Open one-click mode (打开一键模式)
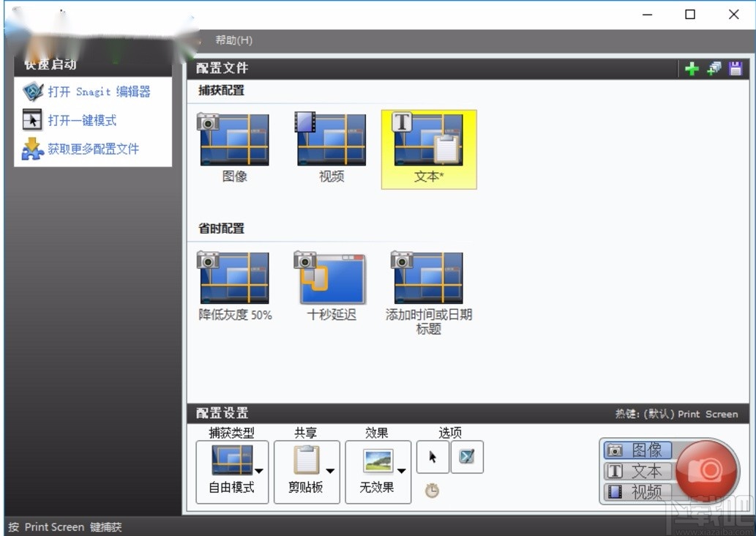 [82, 120]
